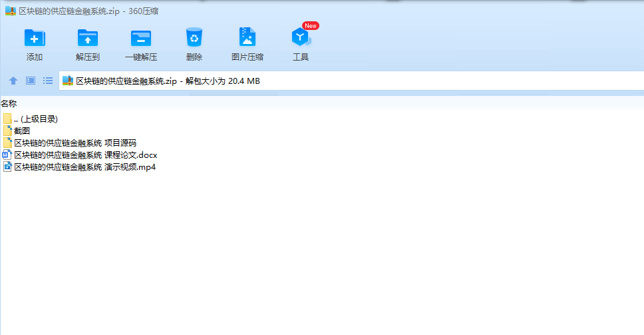Click the 删除 (Delete) recycle icon
This screenshot has width=644, height=335.
coord(194,37)
